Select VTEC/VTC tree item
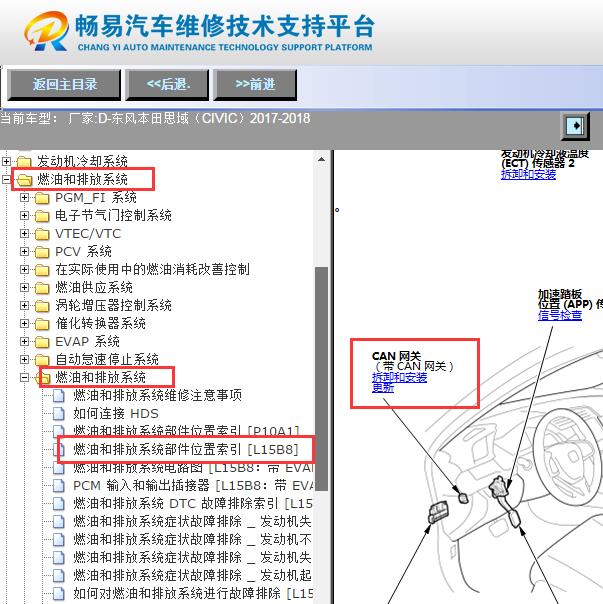Image resolution: width=603 pixels, height=604 pixels. click(88, 233)
